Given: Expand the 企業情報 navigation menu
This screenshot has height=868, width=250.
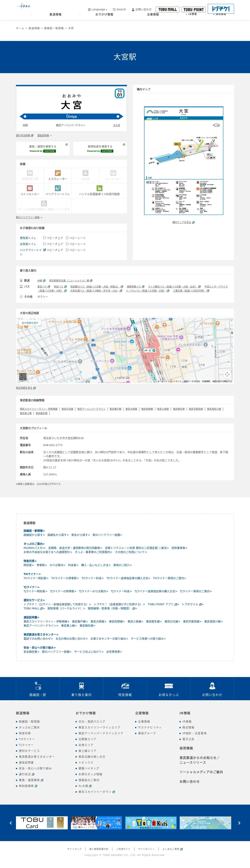Looking at the screenshot, I should tap(153, 14).
